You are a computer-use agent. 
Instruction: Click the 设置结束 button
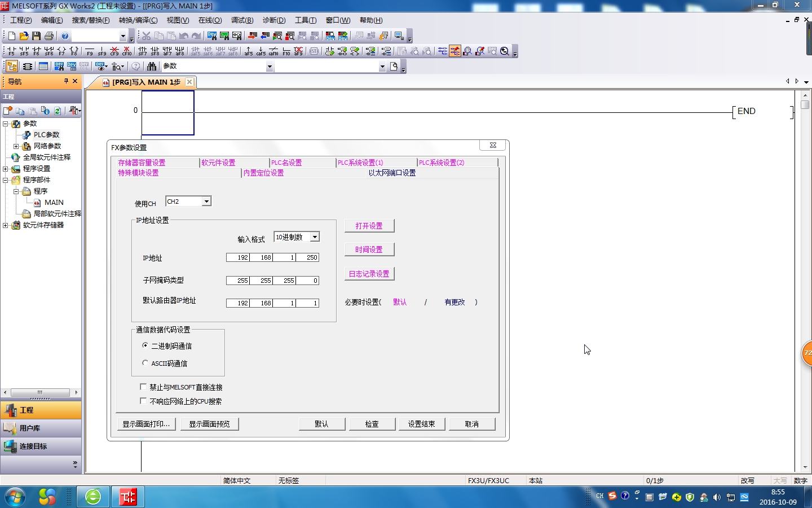coord(421,424)
